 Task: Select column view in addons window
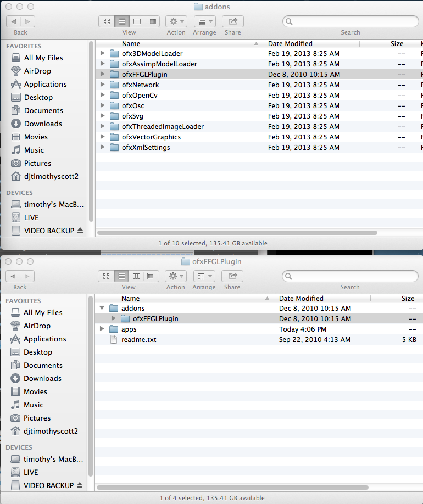tap(137, 21)
